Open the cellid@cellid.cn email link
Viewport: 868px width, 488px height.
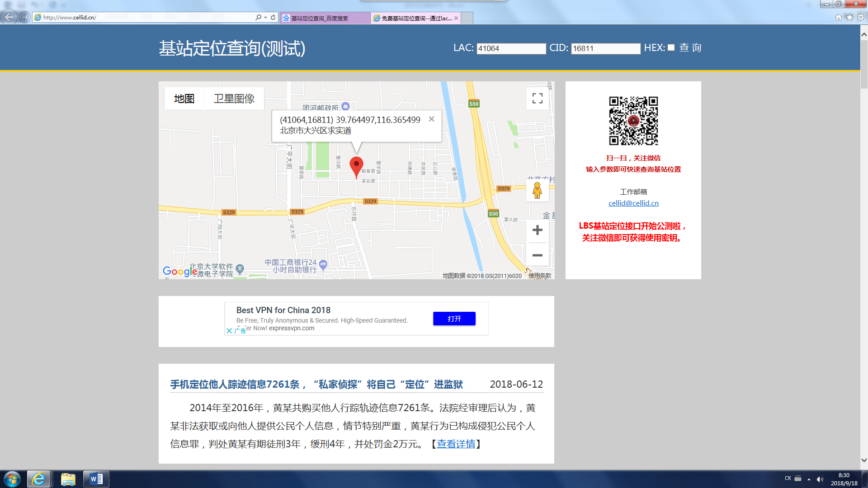[x=633, y=203]
